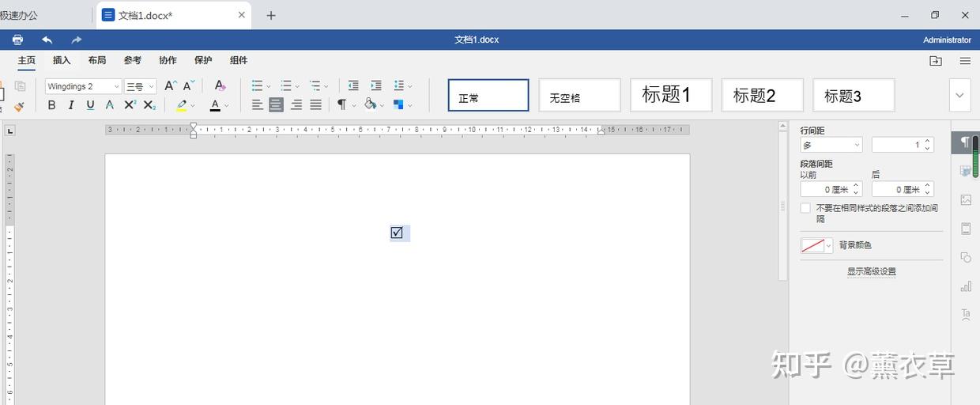Check don't add interval between same-style paragraphs

[805, 208]
